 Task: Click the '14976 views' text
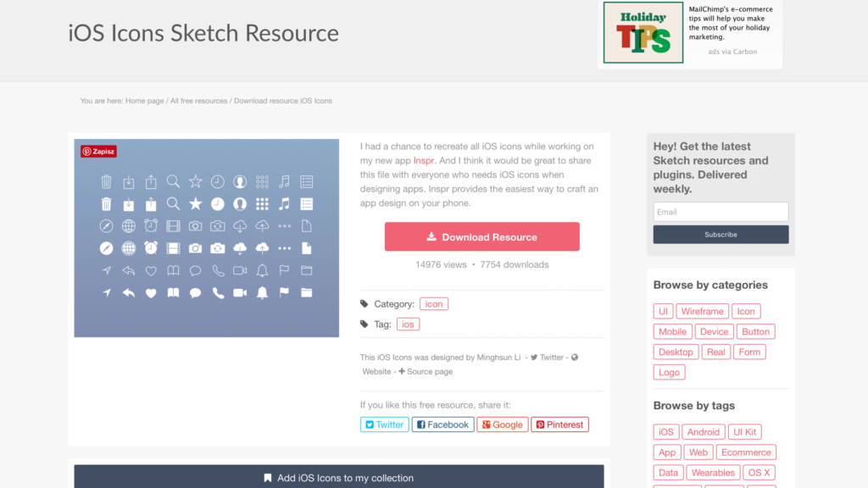pos(441,264)
